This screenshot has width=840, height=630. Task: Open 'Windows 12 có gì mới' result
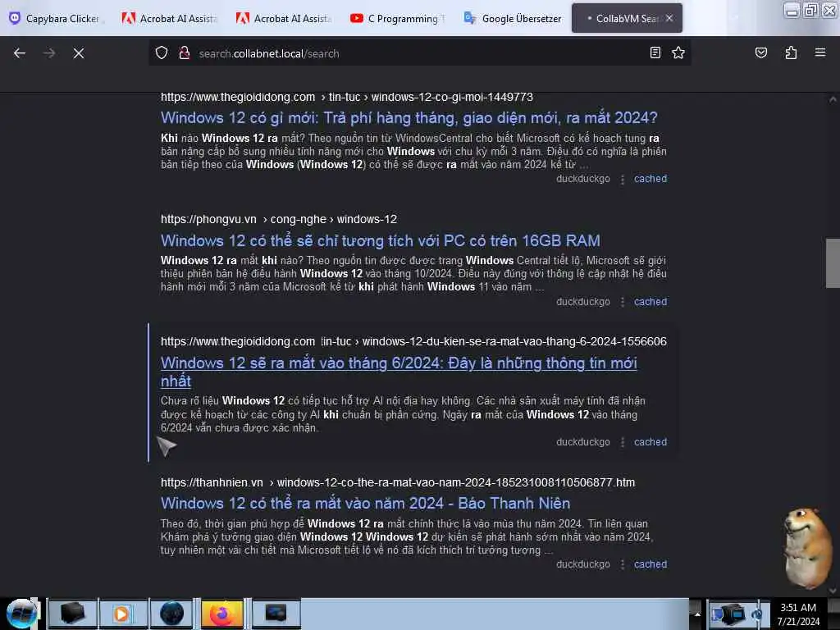point(409,118)
